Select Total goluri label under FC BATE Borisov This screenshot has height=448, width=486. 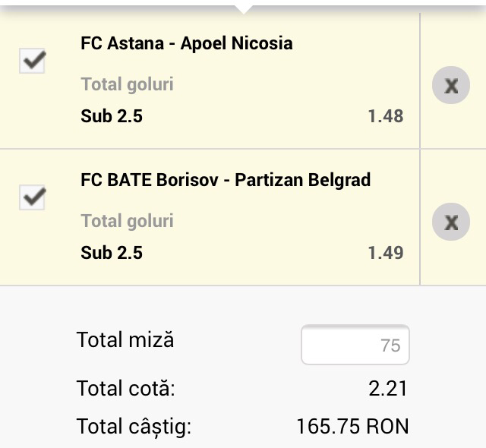point(127,221)
